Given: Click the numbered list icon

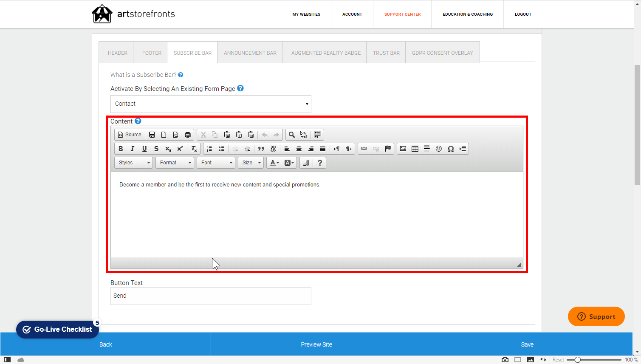Looking at the screenshot, I should (209, 149).
